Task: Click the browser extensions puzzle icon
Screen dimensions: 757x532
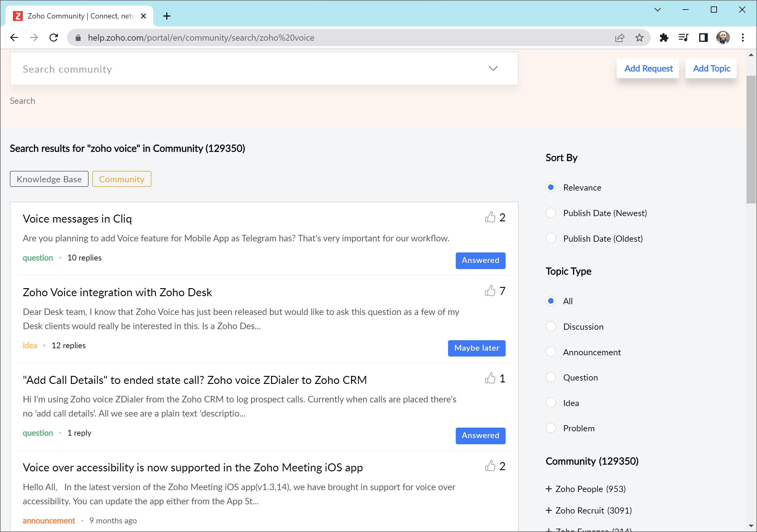Action: pos(664,38)
